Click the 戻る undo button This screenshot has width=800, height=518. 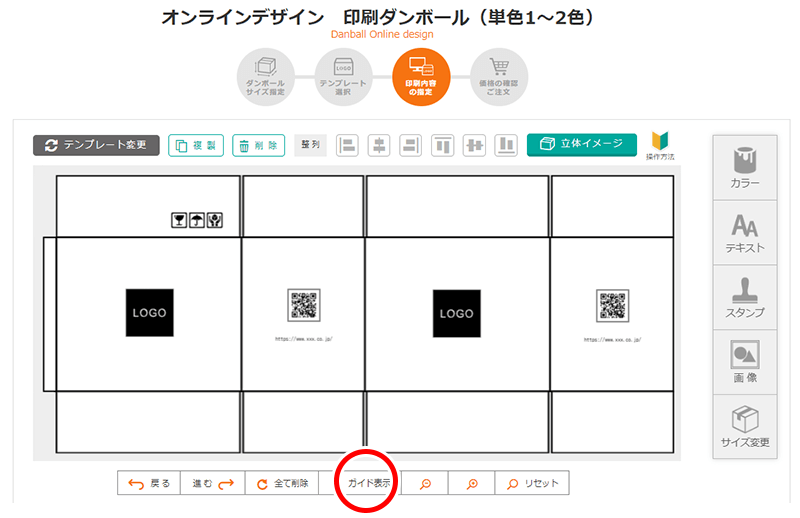(x=149, y=483)
